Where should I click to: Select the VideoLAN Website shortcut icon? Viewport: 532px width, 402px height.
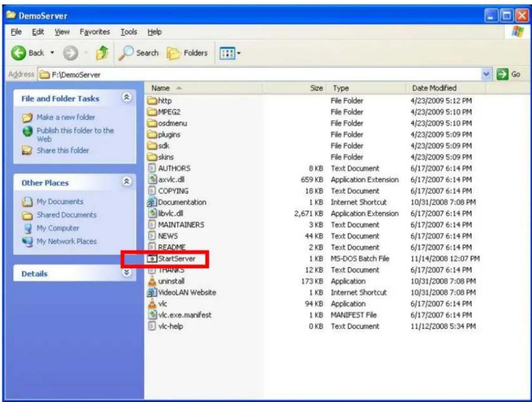point(152,292)
